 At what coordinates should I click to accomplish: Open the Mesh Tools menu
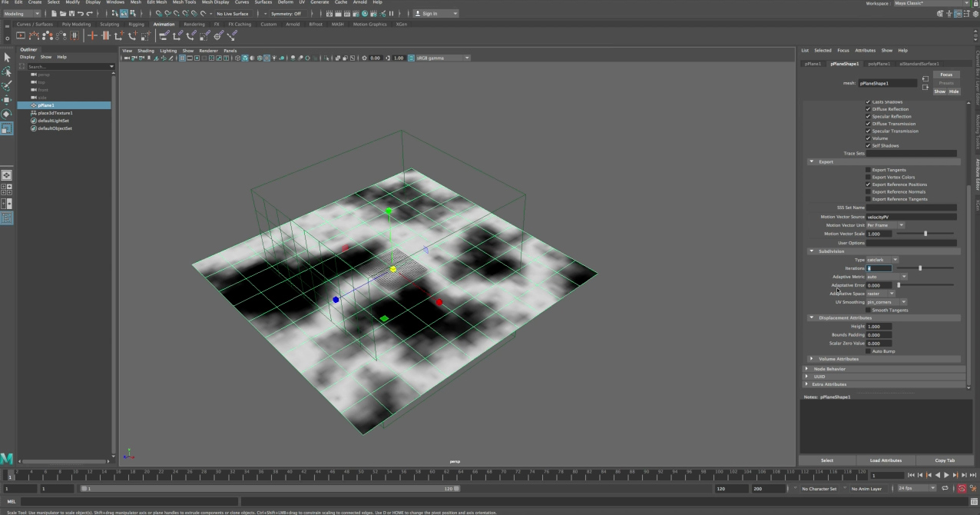185,2
